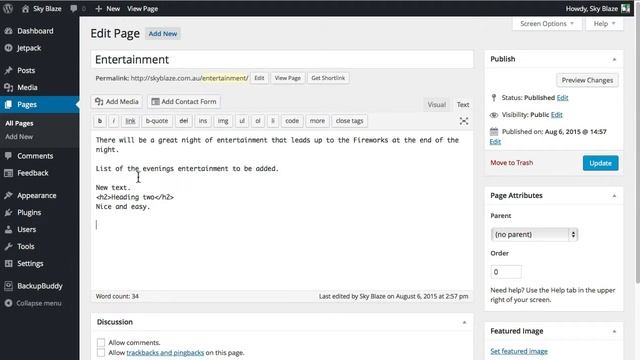Collapse the Publish meta box
640x360 pixels.
(x=614, y=60)
